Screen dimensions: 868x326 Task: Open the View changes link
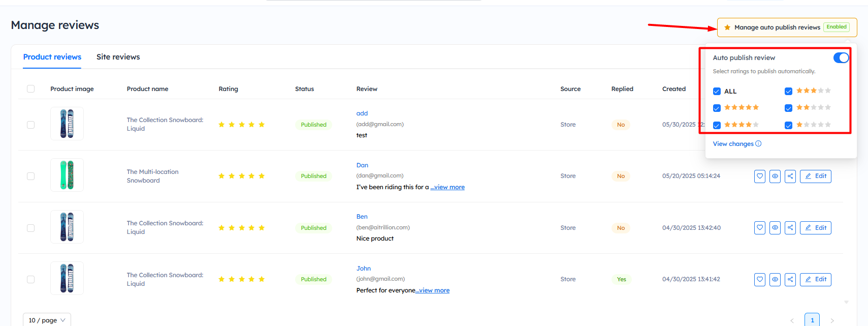(733, 144)
